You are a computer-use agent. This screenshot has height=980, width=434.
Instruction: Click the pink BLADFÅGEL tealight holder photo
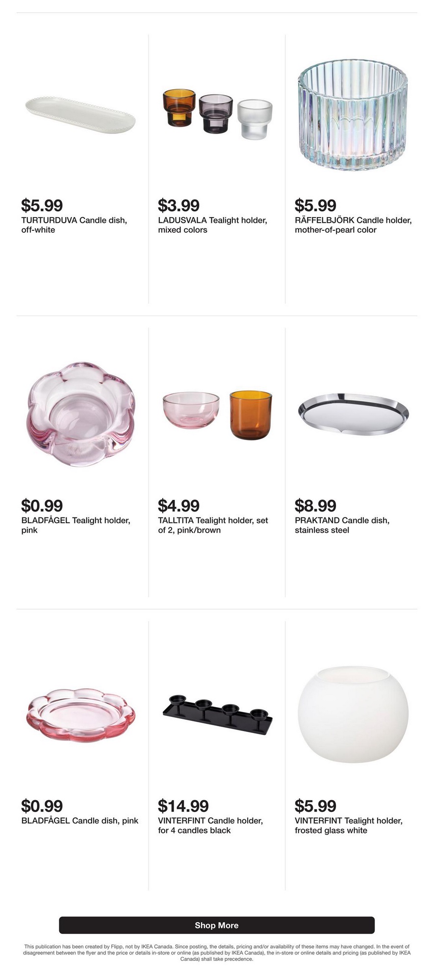point(80,414)
